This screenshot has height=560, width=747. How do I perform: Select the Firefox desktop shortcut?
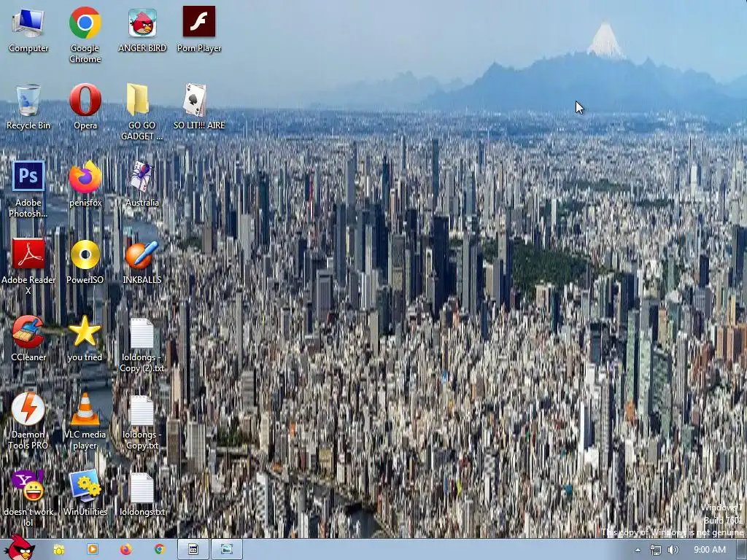click(x=85, y=184)
